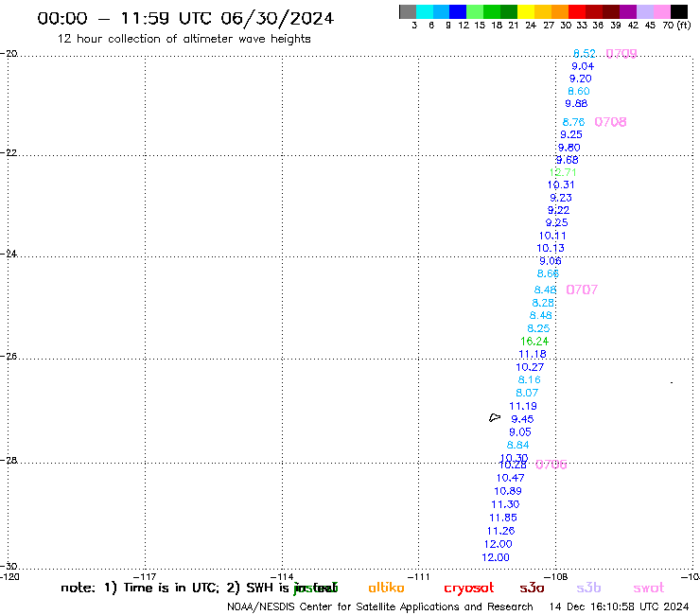
Task: Select the 8.07 wave height value
Action: (527, 393)
